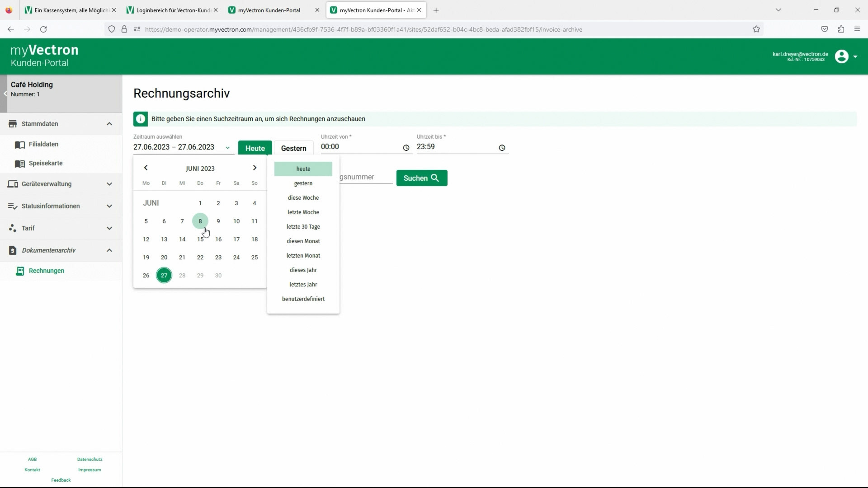Viewport: 868px width, 488px height.
Task: Click the clock icon in Uhrzeit von
Action: tap(406, 148)
